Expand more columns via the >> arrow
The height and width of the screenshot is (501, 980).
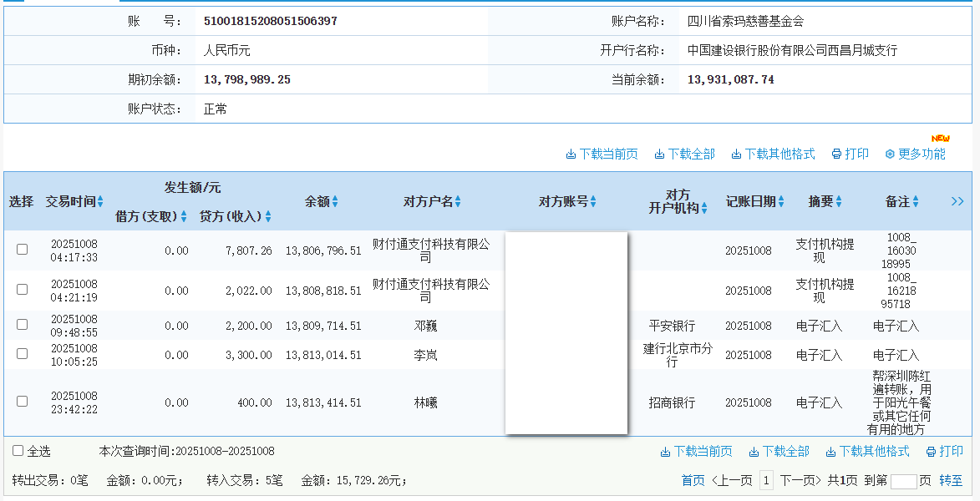959,200
